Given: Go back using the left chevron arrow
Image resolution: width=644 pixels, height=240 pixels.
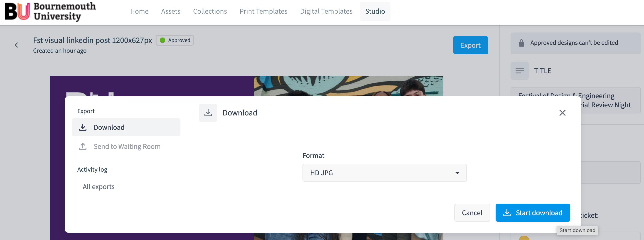Looking at the screenshot, I should (17, 45).
